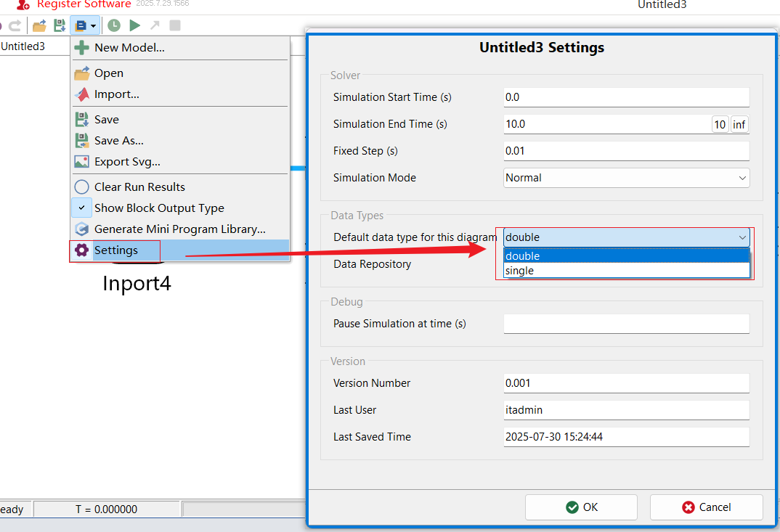The image size is (780, 532).
Task: Choose New Model... from menu
Action: (180, 48)
